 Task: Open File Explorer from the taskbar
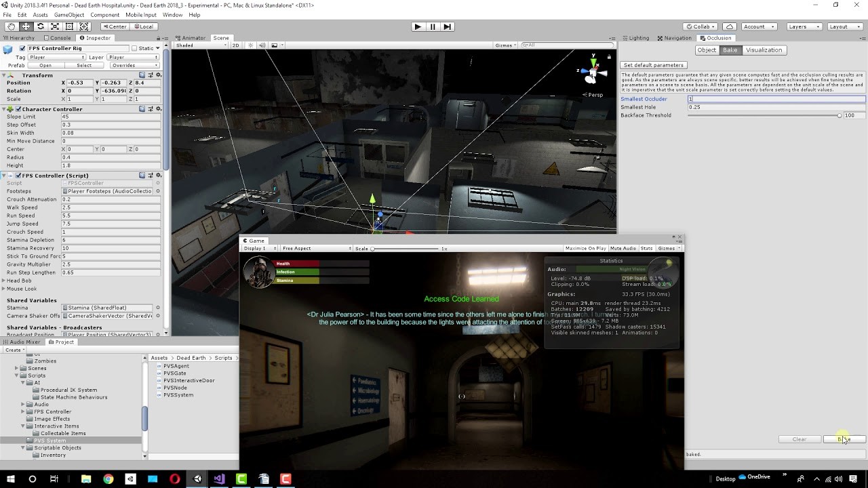tap(86, 479)
